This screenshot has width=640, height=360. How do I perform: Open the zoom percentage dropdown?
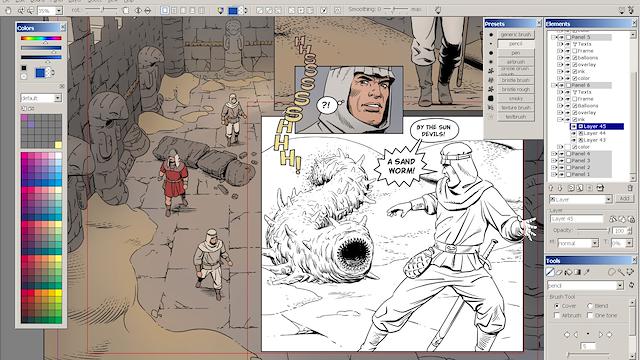point(59,11)
